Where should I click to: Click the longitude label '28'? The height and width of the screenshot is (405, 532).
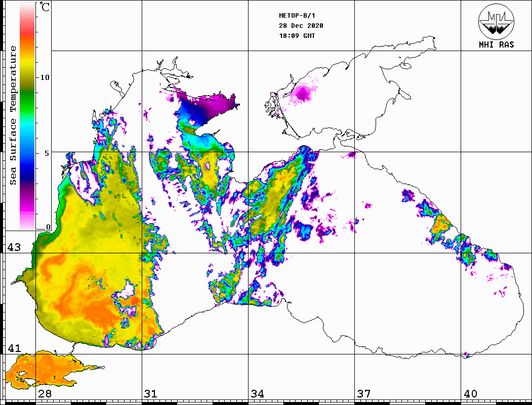[45, 393]
